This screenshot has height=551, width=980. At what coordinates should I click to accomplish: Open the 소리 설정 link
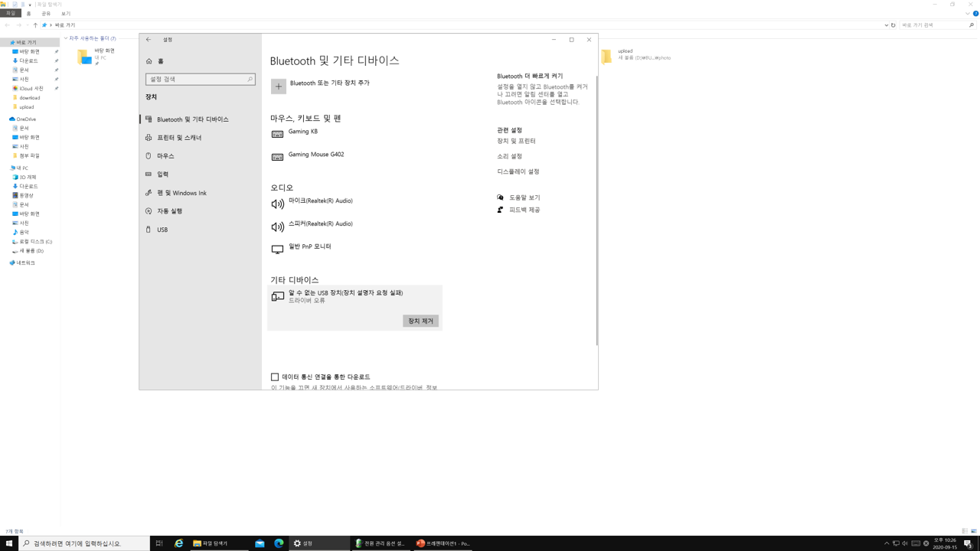(510, 156)
